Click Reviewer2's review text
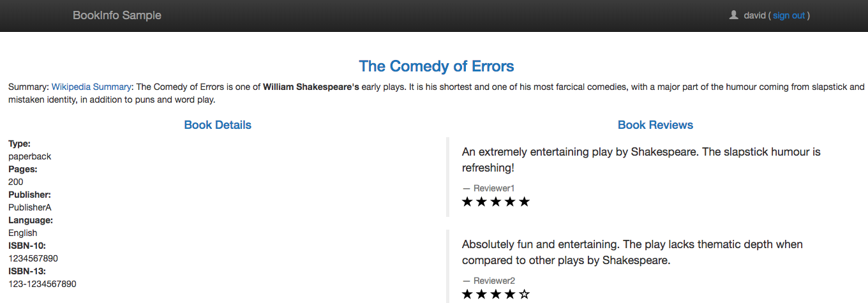Image resolution: width=868 pixels, height=303 pixels. point(632,252)
